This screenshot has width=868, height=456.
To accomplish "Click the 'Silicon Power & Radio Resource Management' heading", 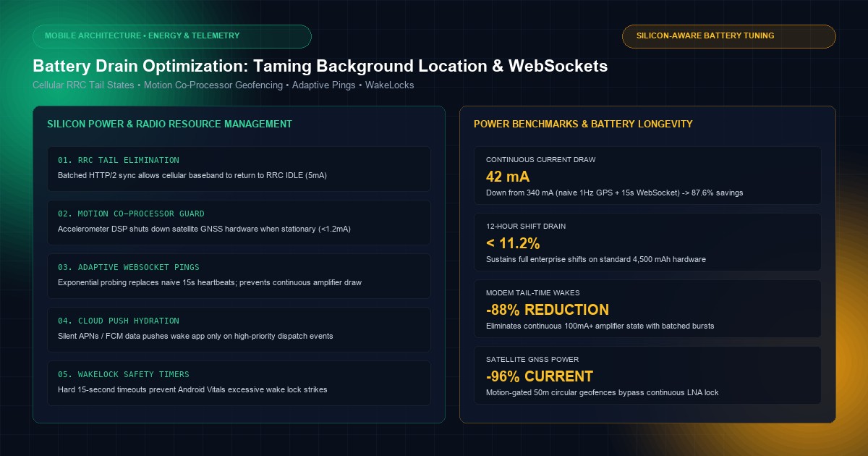I will pos(169,124).
